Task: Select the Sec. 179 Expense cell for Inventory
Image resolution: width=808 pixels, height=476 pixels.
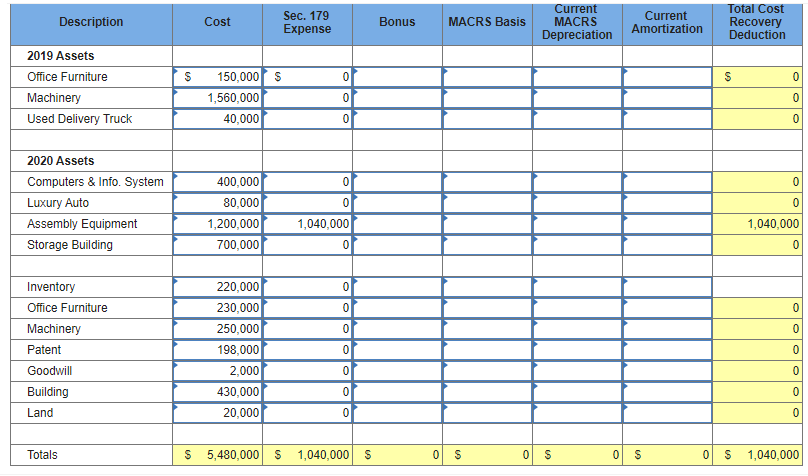Action: coord(308,287)
